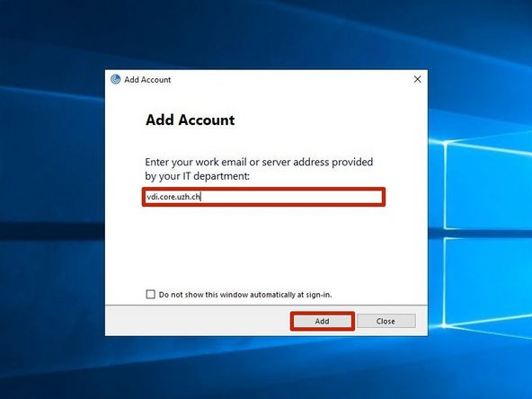The height and width of the screenshot is (399, 532).
Task: Click the Add button
Action: click(322, 321)
